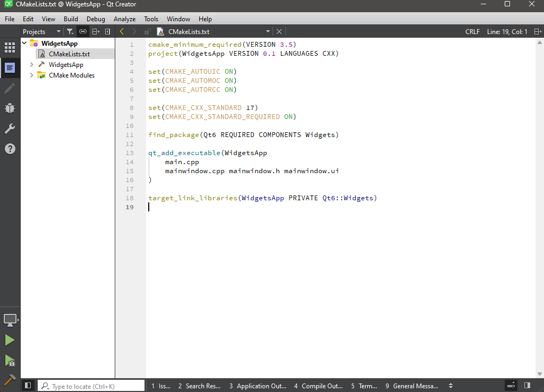Build project with the hammer icon
The height and width of the screenshot is (392, 544).
click(x=10, y=380)
